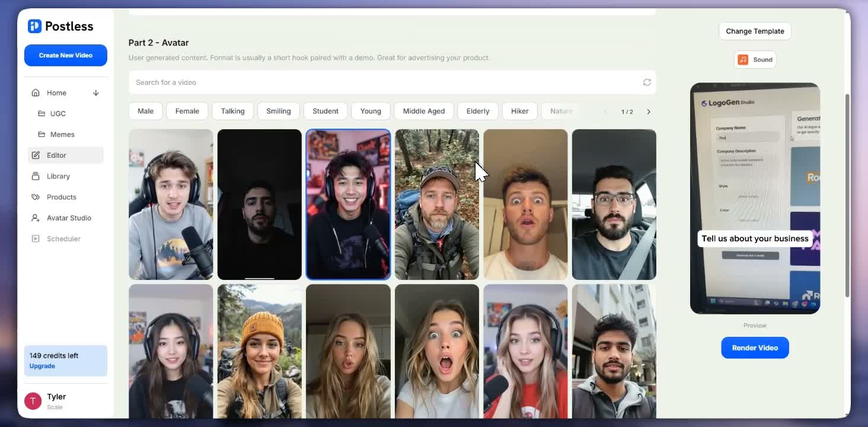Viewport: 868px width, 427px height.
Task: Filter avatars by Smiling tag
Action: 279,111
